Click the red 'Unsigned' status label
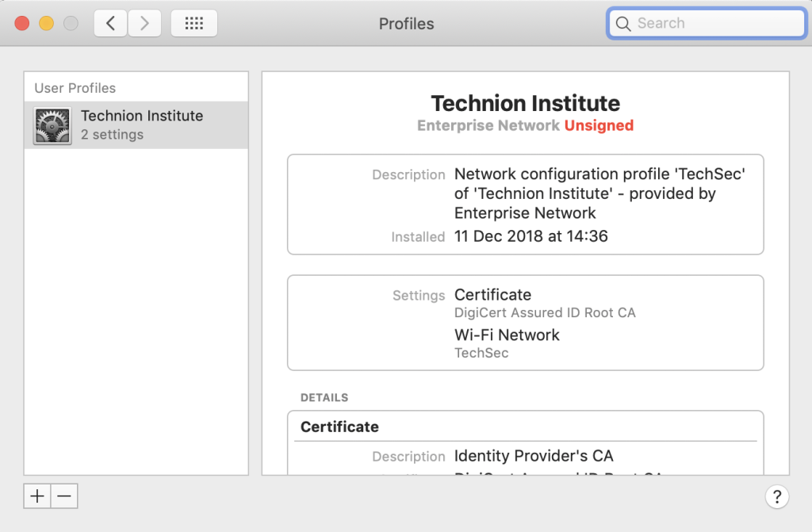Viewport: 812px width, 532px height. pos(599,125)
